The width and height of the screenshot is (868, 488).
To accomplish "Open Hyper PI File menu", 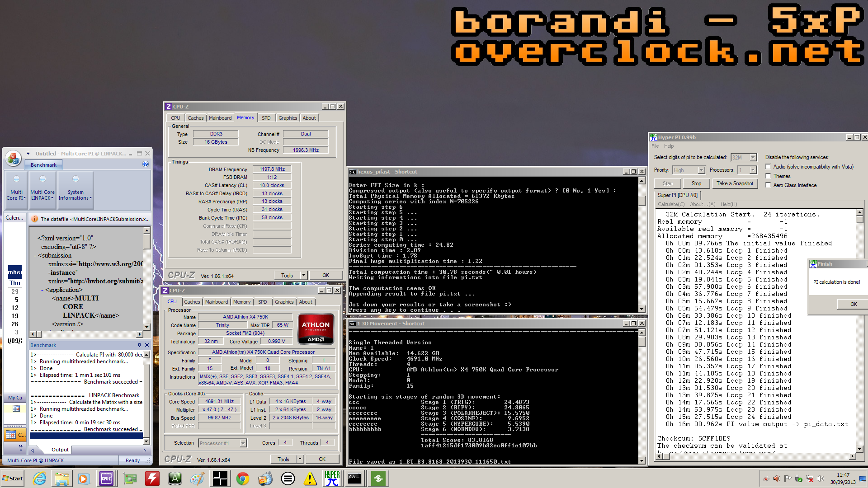I will tap(655, 146).
